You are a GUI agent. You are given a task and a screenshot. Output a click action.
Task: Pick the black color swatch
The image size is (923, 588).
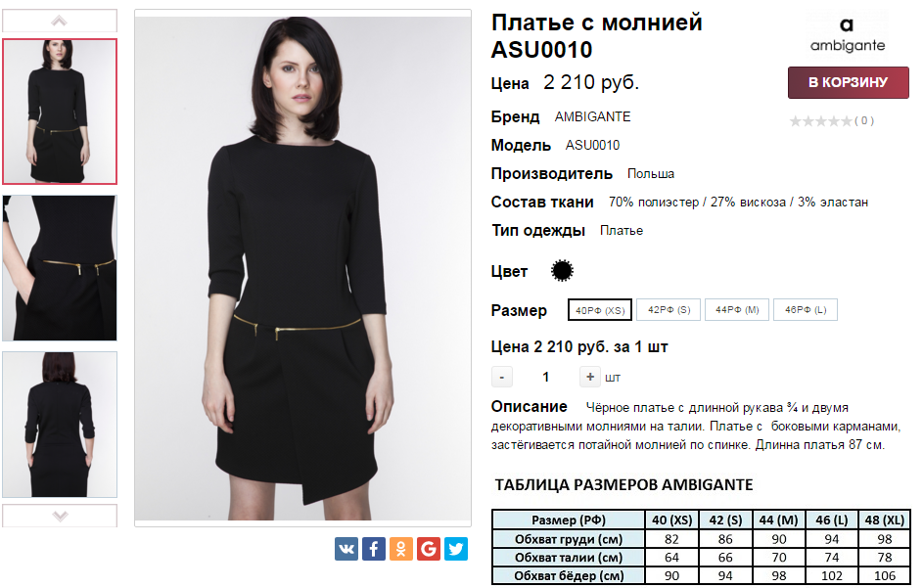(x=562, y=271)
